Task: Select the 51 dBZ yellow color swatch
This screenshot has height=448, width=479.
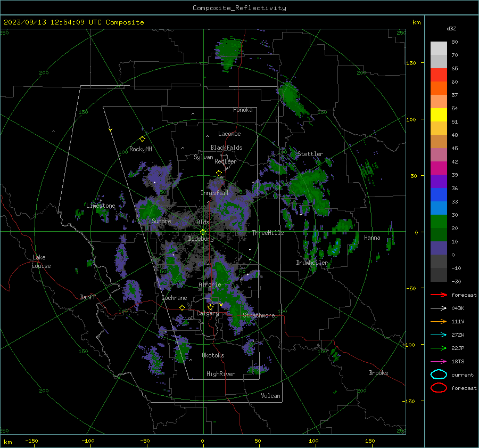Action: click(x=439, y=115)
